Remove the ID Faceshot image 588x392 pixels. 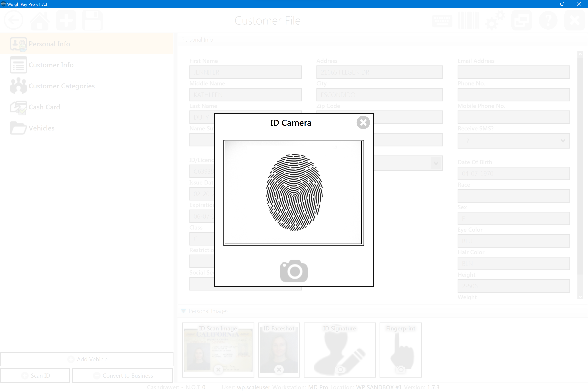click(x=279, y=369)
